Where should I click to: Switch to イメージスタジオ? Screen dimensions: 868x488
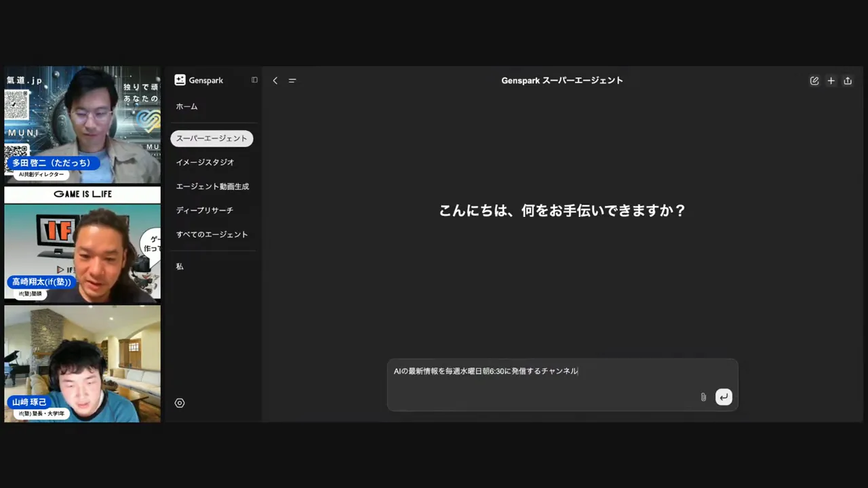(205, 162)
